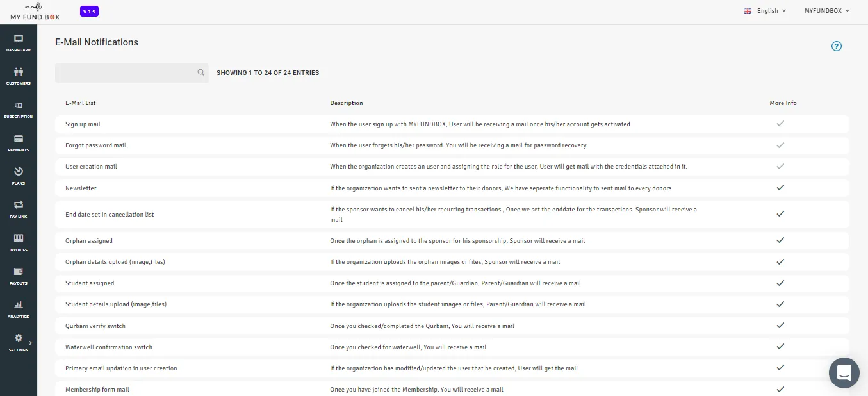Click the My Fund Box logo
This screenshot has height=396, width=868.
point(35,12)
